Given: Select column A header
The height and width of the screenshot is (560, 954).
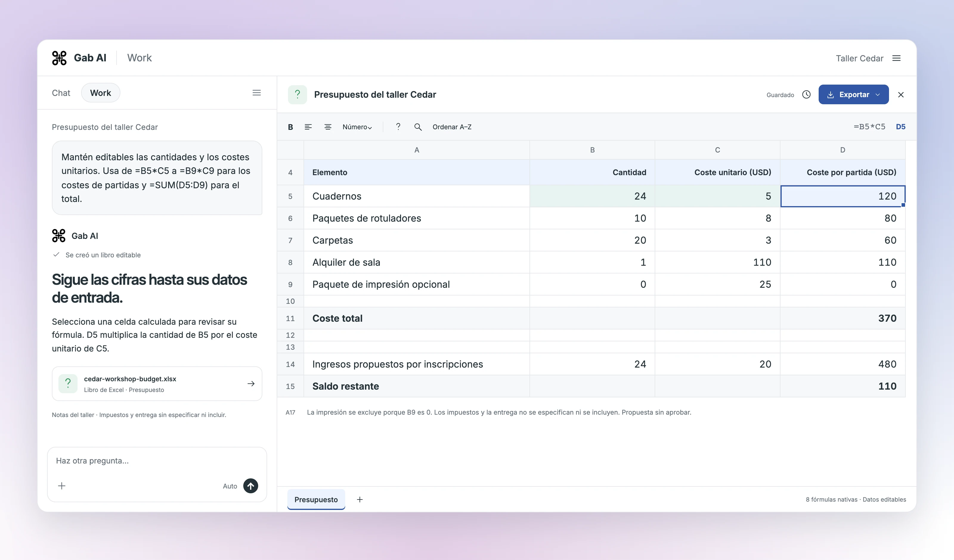Looking at the screenshot, I should tap(417, 150).
